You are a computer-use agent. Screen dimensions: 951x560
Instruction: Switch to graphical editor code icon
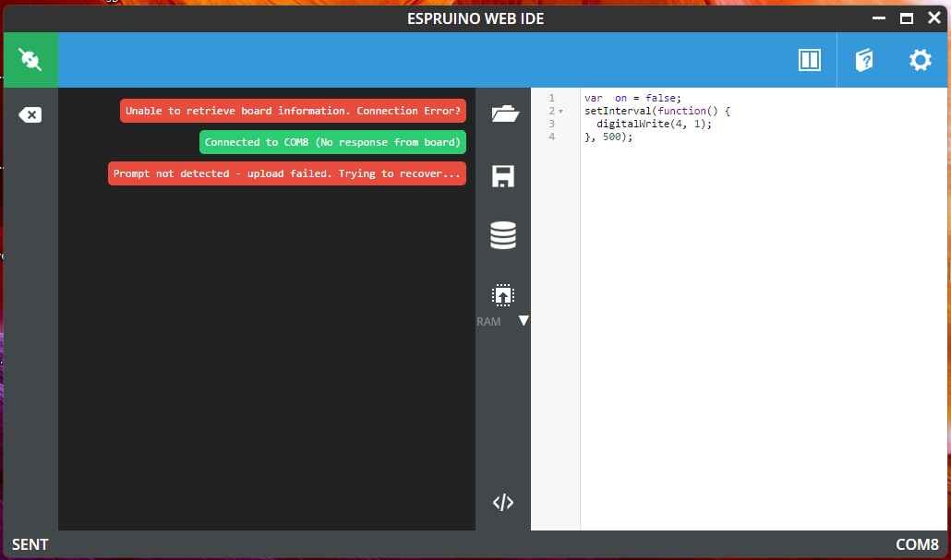click(503, 503)
